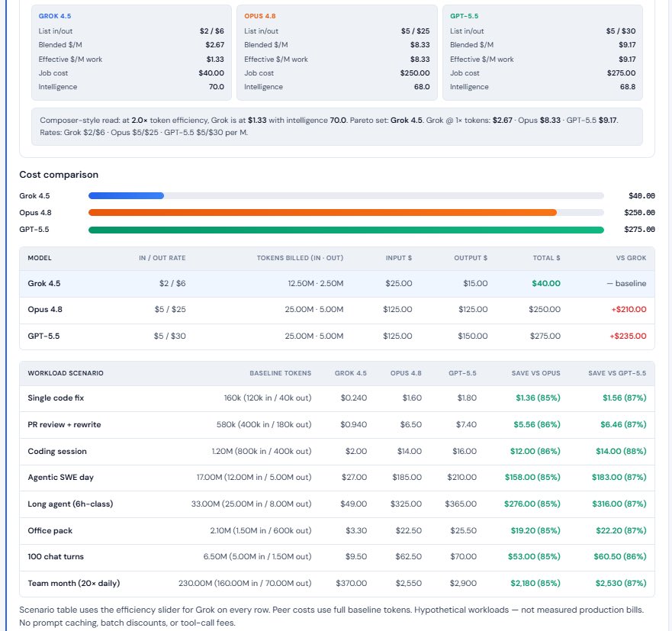Viewport: 672px width, 631px height.
Task: Click the blue Grok 4.5 cost bar
Action: [126, 196]
